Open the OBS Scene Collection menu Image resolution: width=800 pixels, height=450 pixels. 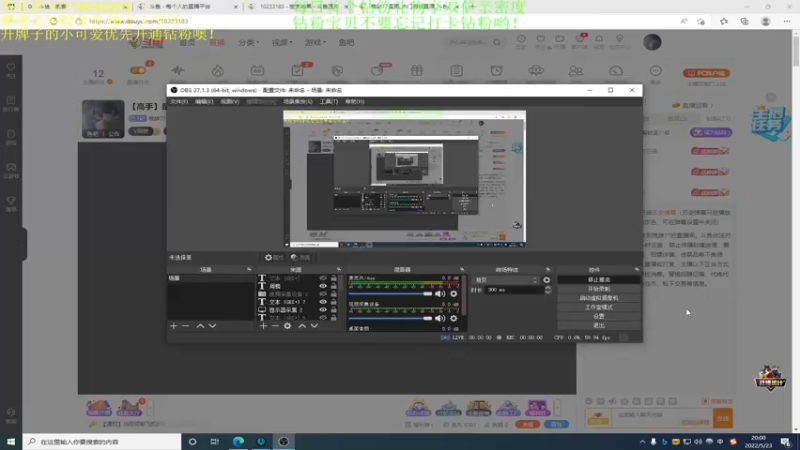point(298,102)
